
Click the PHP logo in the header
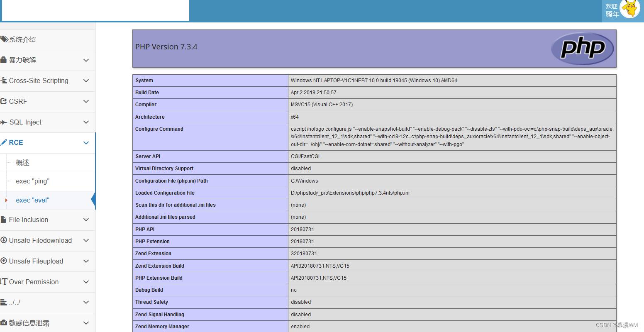point(582,49)
